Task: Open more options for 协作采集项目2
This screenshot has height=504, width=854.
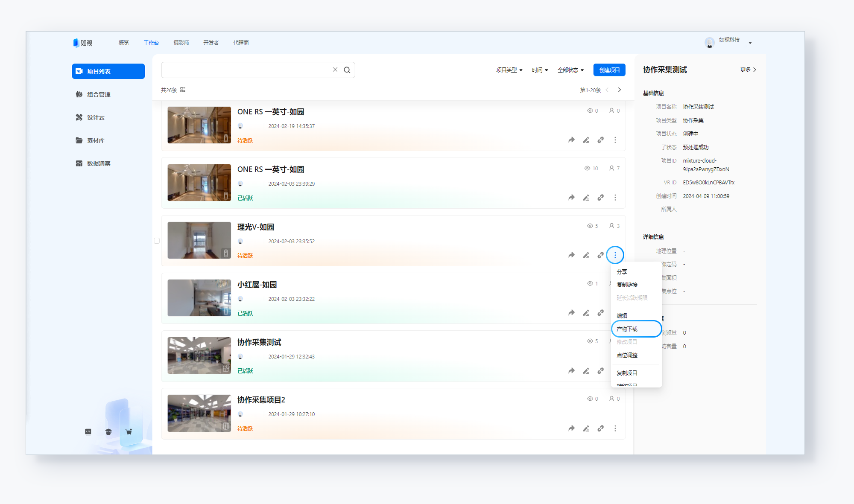Action: coord(615,428)
